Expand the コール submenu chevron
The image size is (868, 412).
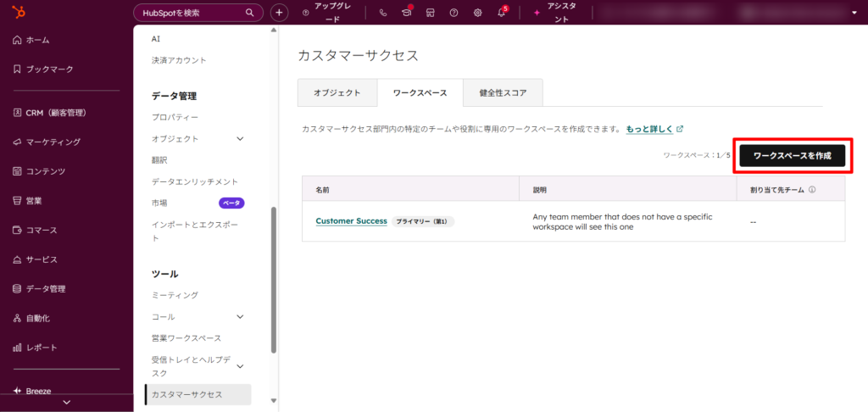coord(240,317)
